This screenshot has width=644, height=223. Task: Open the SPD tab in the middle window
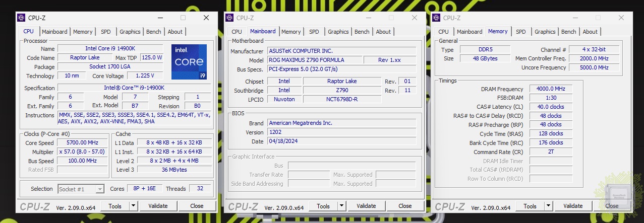314,32
